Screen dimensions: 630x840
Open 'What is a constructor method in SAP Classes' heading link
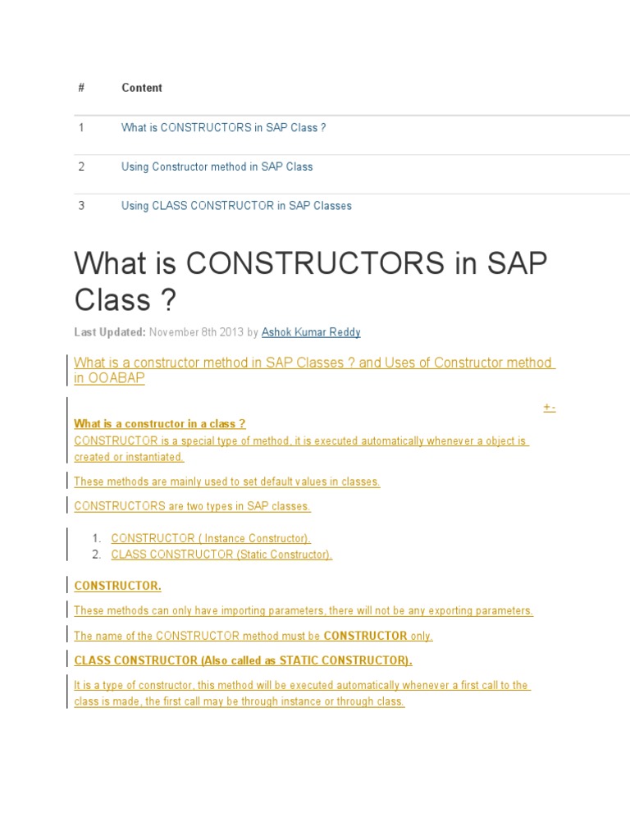coord(314,370)
